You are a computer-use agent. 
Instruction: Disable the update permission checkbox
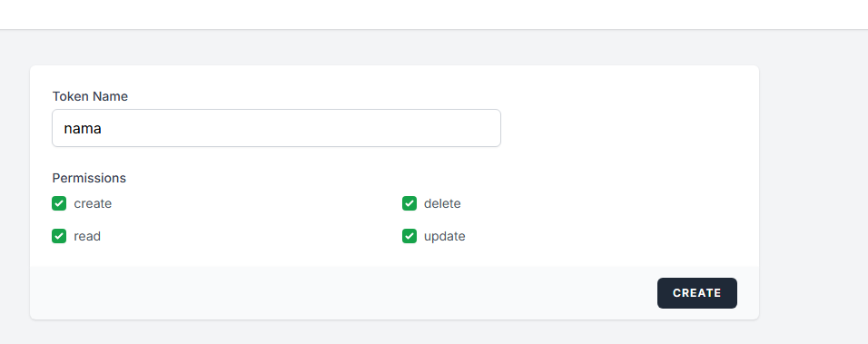pyautogui.click(x=409, y=236)
